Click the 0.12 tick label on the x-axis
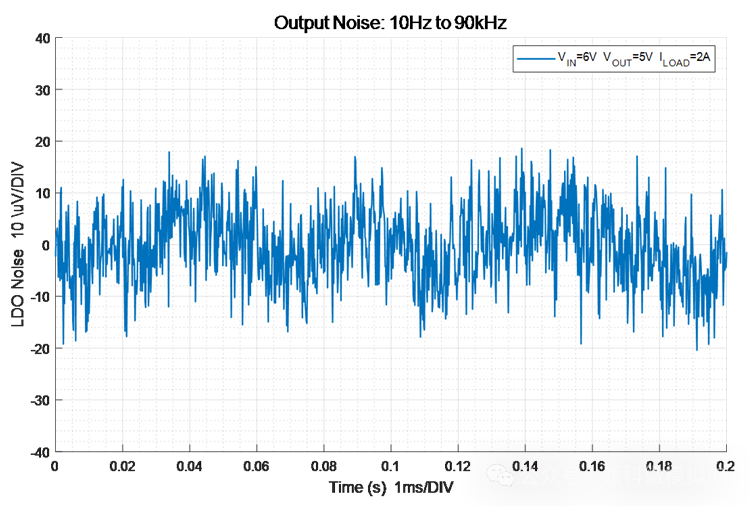Screen dimensions: 750x506 (458, 466)
